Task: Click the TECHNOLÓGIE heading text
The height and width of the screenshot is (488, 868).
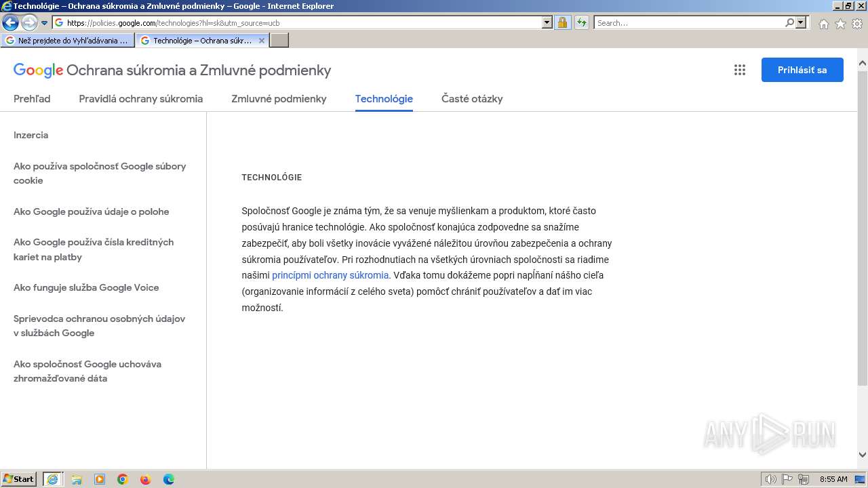Action: [272, 178]
